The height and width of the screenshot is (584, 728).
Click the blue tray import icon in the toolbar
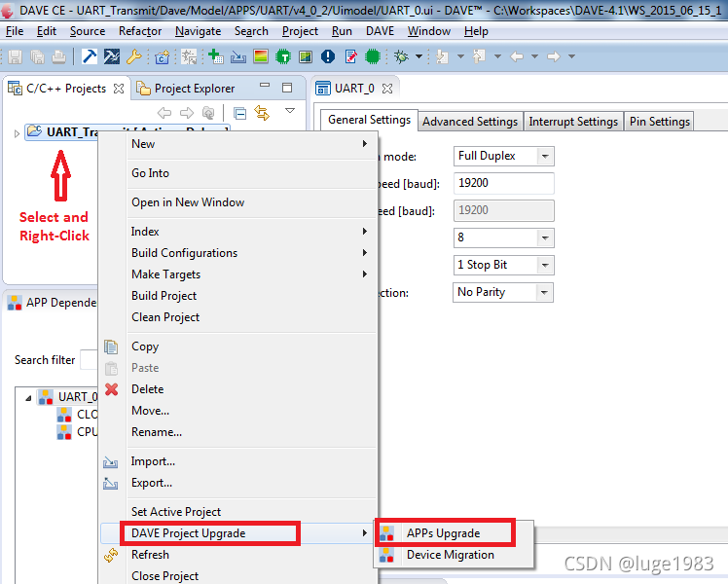coord(238,56)
